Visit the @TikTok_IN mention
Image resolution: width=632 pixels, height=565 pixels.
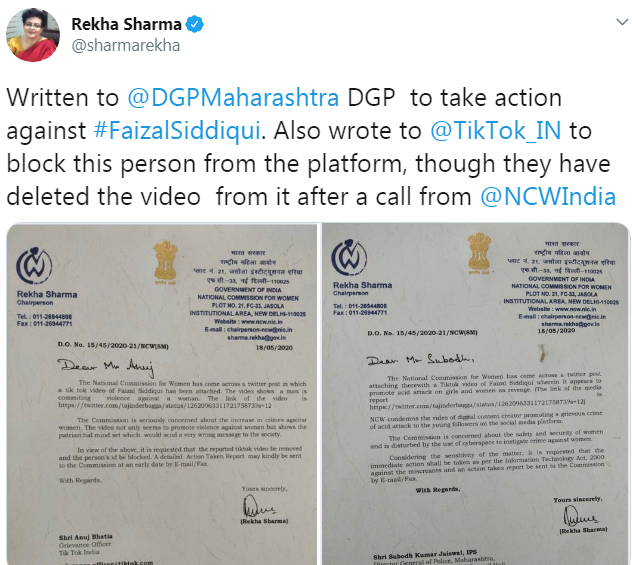pyautogui.click(x=495, y=131)
